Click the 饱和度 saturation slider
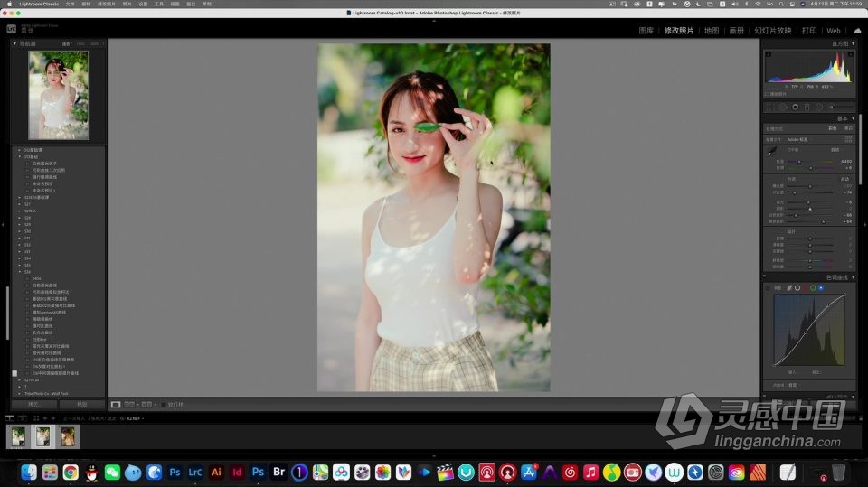Image resolution: width=868 pixels, height=487 pixels. click(x=810, y=267)
